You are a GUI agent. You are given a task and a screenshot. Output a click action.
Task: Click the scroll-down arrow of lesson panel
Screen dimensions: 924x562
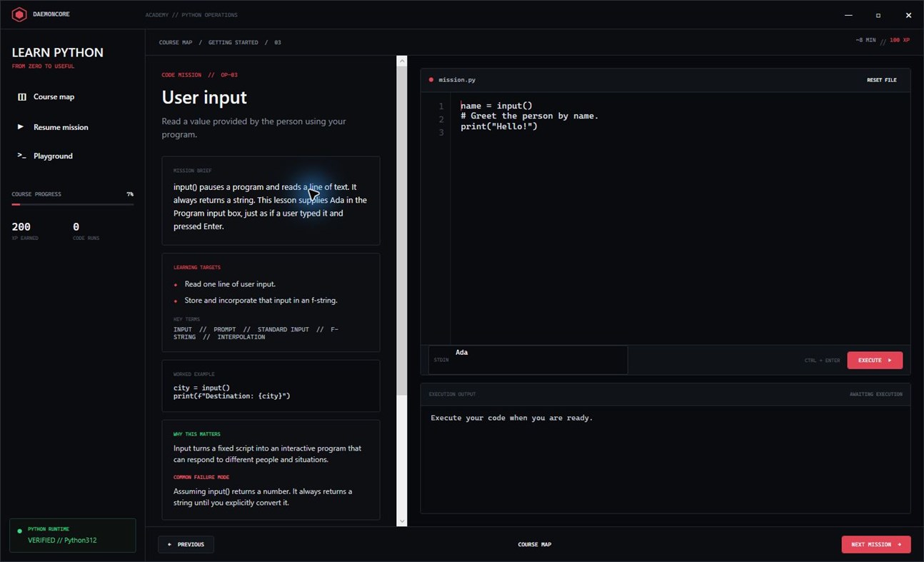tap(402, 521)
